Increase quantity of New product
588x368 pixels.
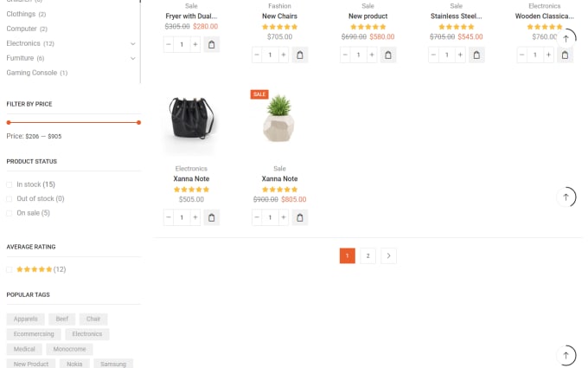pyautogui.click(x=372, y=55)
